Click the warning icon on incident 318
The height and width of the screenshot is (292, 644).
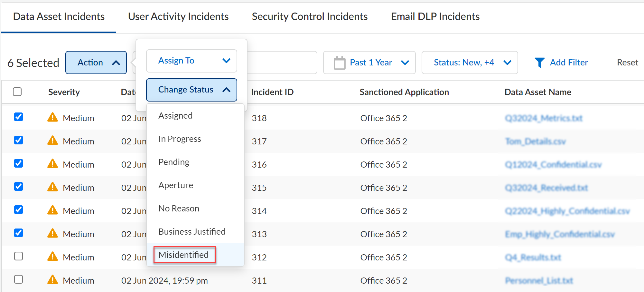[52, 118]
